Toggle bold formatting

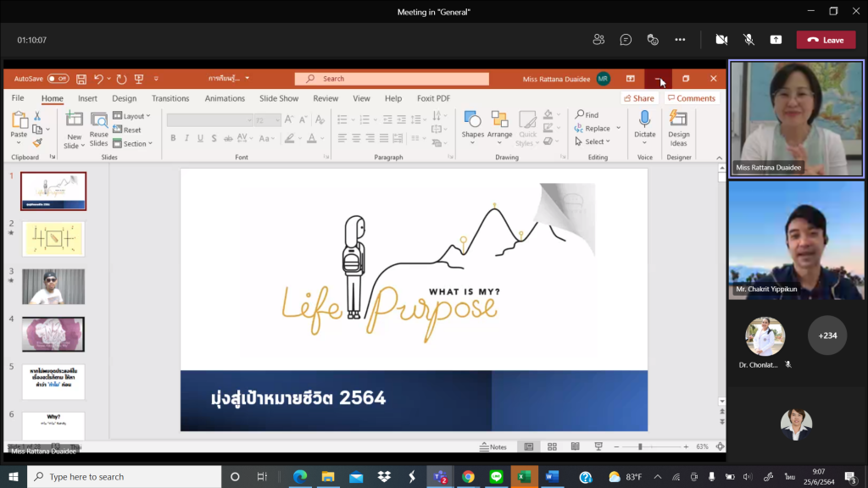click(x=173, y=138)
